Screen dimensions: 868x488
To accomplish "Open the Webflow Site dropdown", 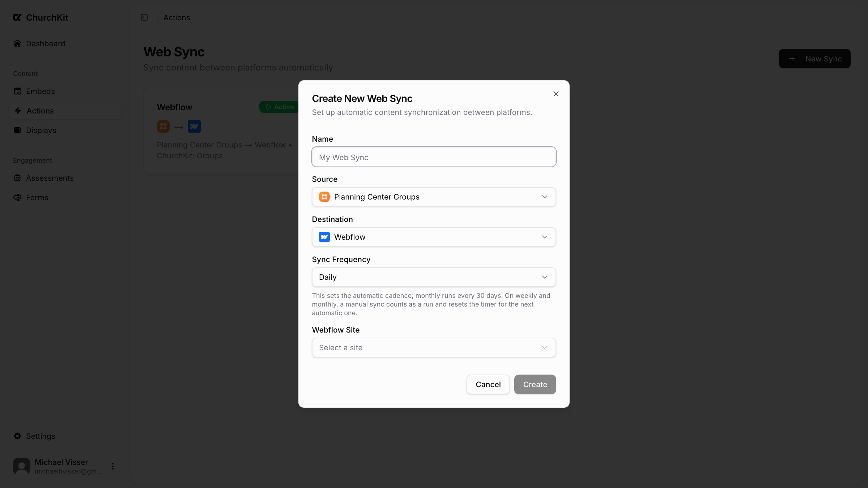I will (x=434, y=348).
